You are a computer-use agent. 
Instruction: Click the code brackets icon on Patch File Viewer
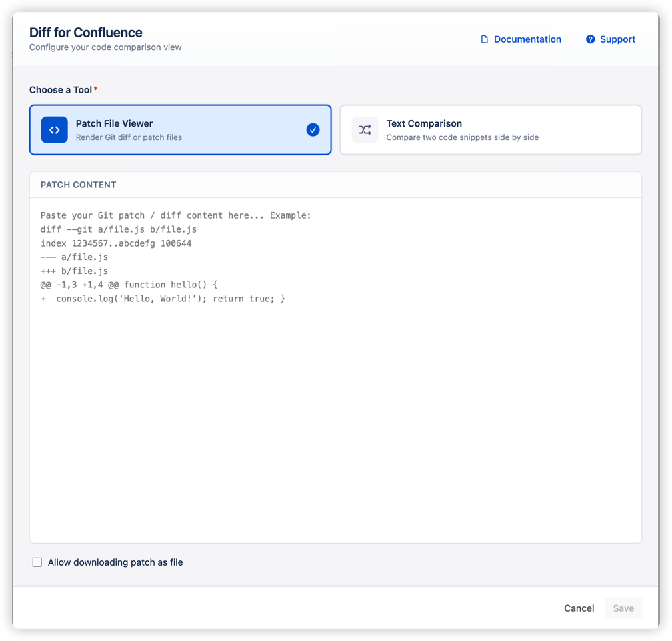54,130
